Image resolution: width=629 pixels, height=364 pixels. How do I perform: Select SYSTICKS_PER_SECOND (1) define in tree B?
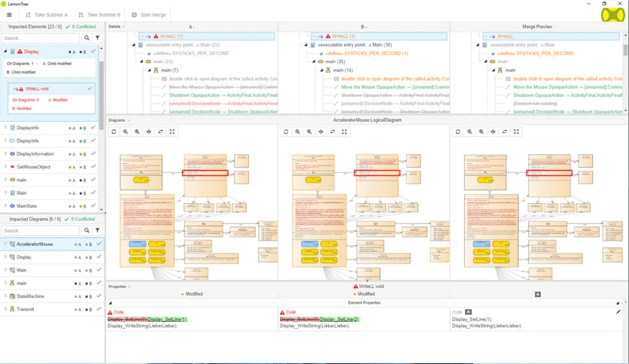366,53
